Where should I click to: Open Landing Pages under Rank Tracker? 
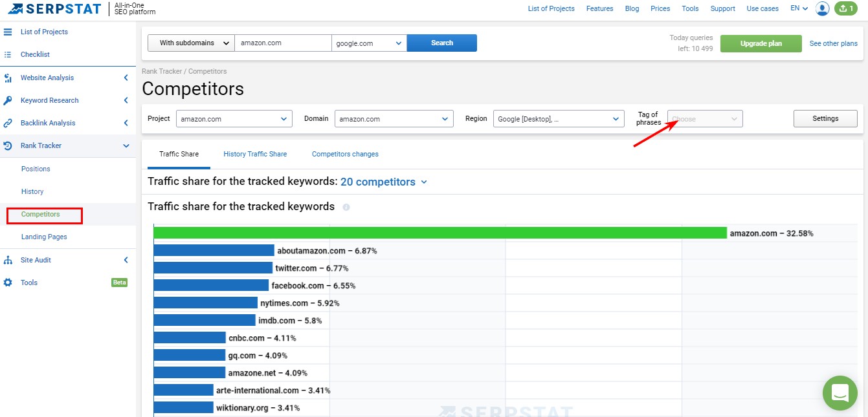coord(44,237)
